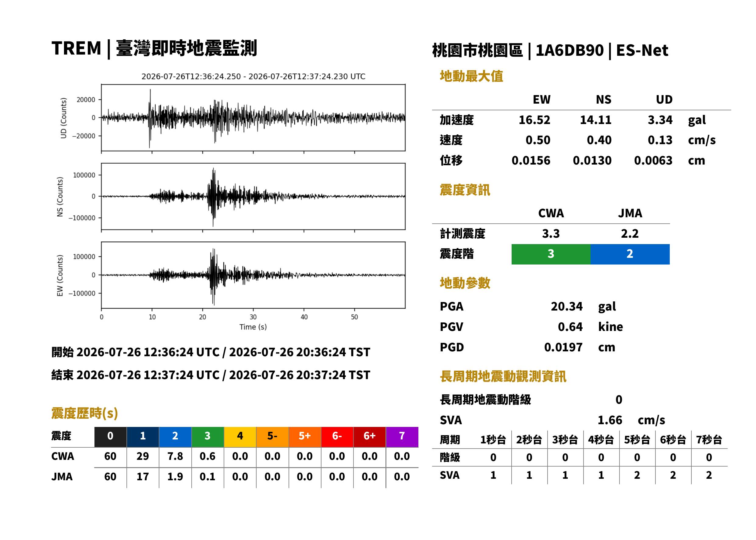Select the dark red 6+ intensity cell

point(370,437)
